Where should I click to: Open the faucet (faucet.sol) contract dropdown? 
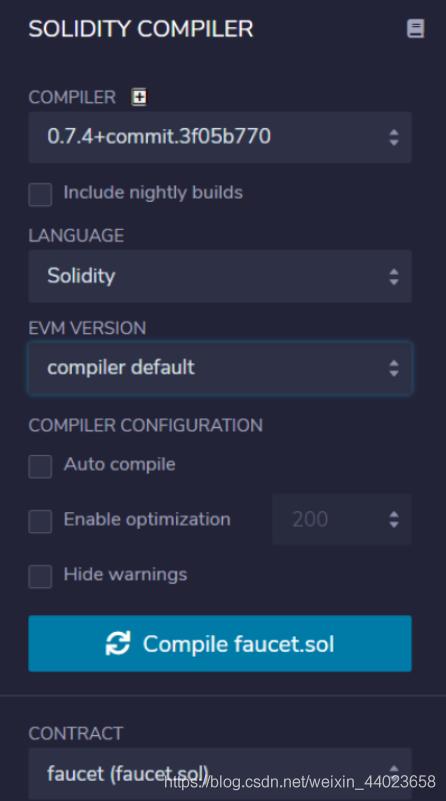220,773
